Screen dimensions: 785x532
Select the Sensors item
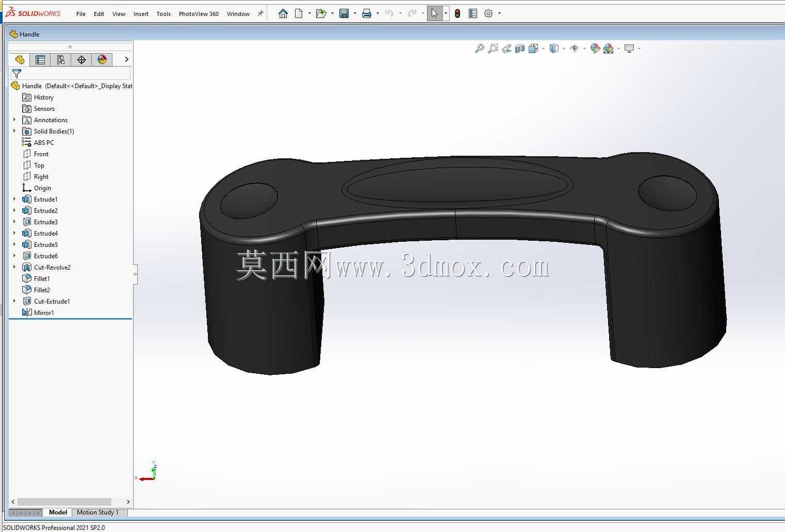tap(44, 109)
